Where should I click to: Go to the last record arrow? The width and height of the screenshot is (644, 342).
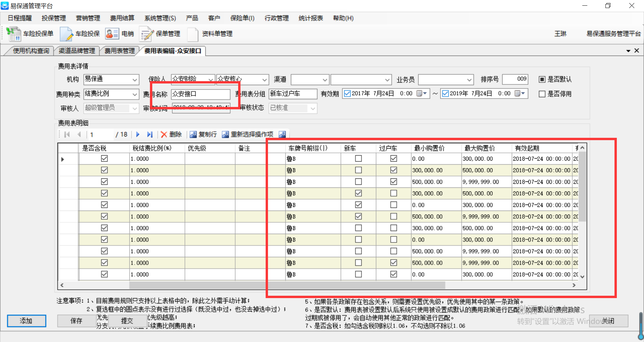150,134
